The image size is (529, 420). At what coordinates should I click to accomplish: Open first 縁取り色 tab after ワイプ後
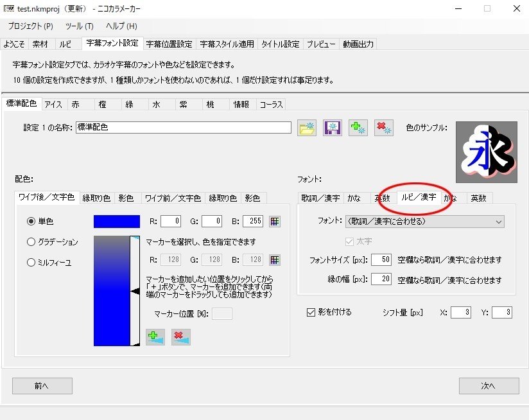coord(96,198)
